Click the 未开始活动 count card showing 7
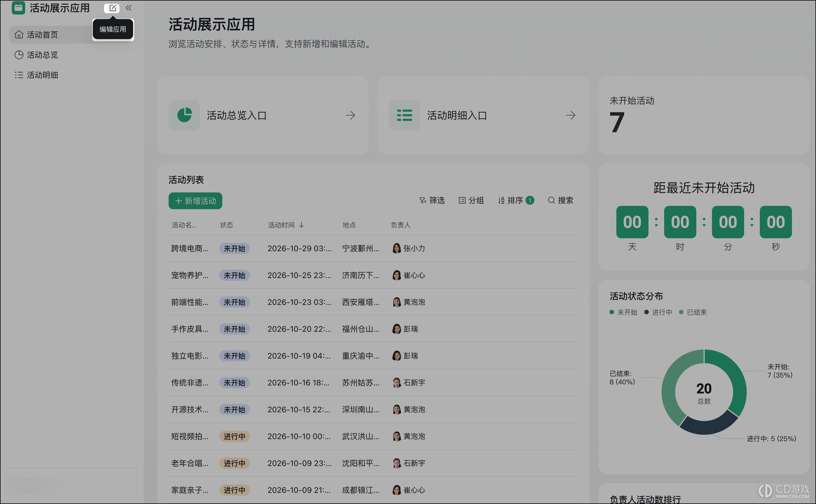This screenshot has width=816, height=504. click(x=704, y=115)
